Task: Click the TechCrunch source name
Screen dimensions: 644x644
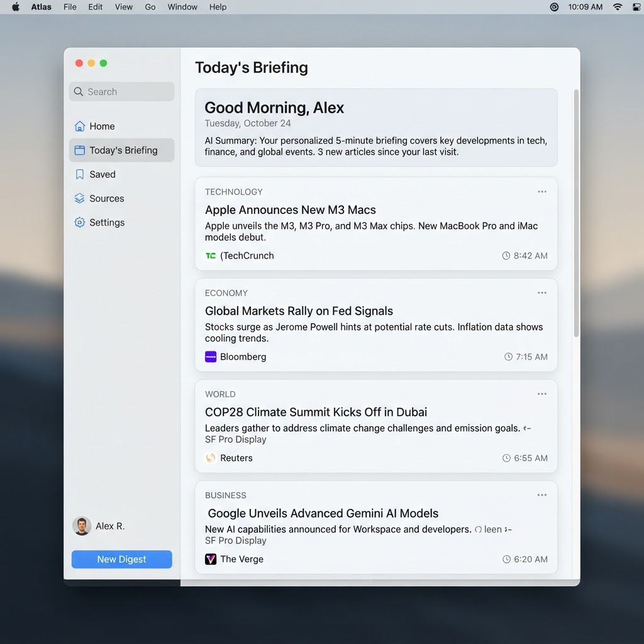Action: tap(247, 255)
